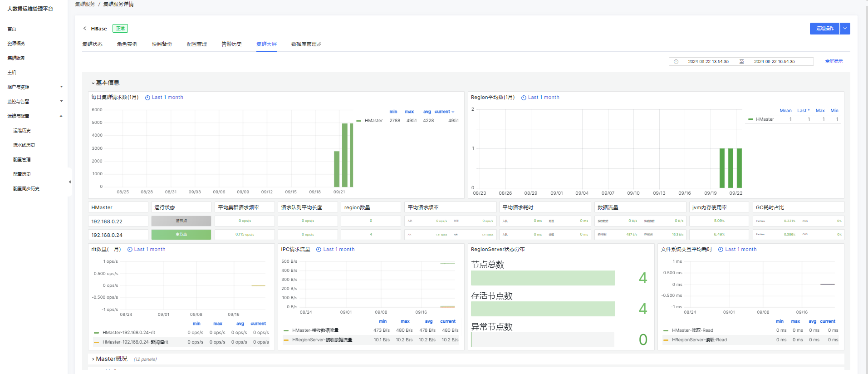Viewport: 868px width, 374px height.
Task: Click the end date 2024-09-22 16:54:35 field
Action: point(775,62)
